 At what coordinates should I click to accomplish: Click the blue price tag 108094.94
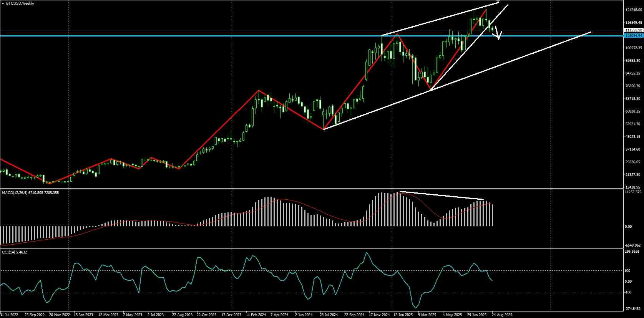click(x=634, y=36)
